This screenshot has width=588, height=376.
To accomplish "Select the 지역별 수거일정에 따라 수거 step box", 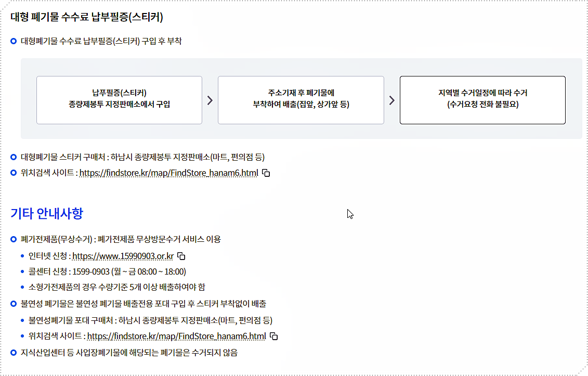I will [x=482, y=100].
